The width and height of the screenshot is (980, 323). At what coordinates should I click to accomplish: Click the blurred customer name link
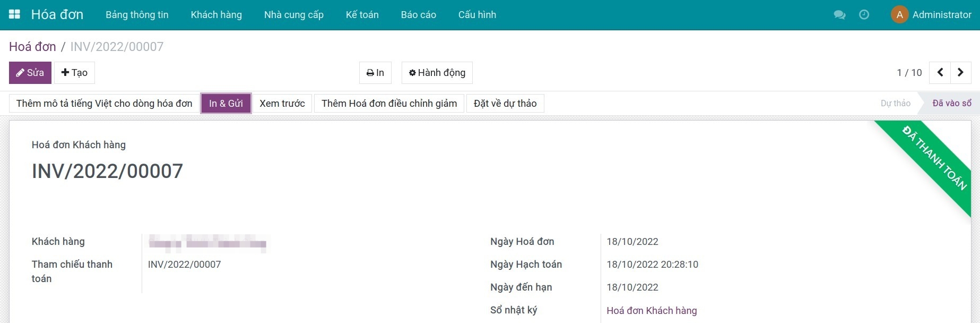click(208, 243)
